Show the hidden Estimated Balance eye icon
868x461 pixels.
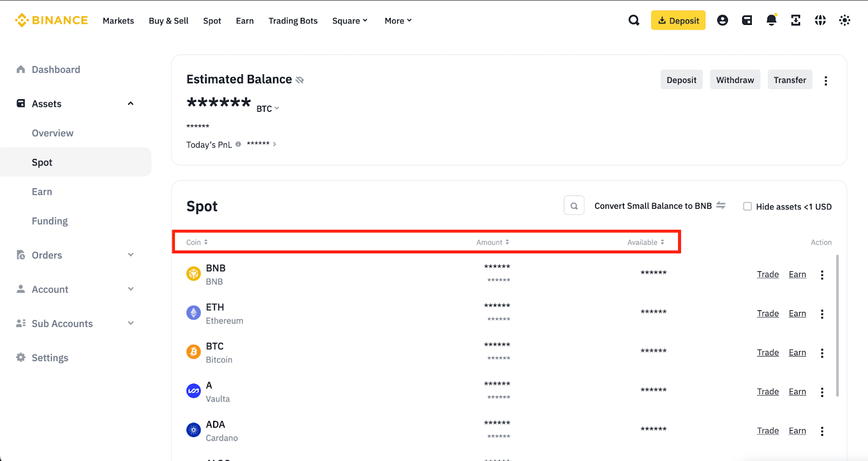[x=299, y=80]
